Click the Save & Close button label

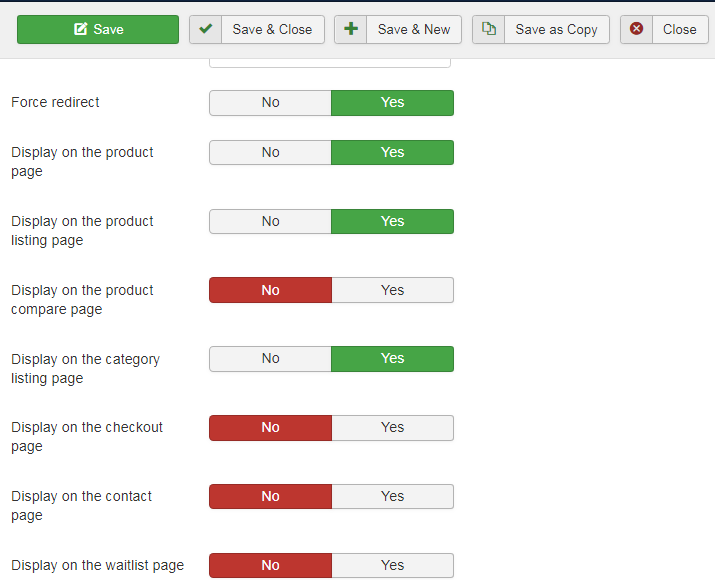tap(272, 29)
